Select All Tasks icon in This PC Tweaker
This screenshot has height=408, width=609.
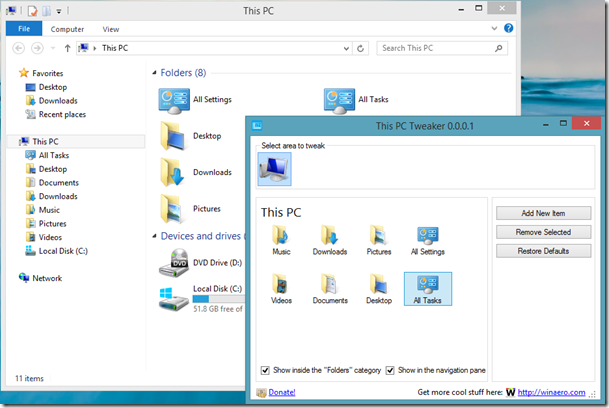[428, 289]
